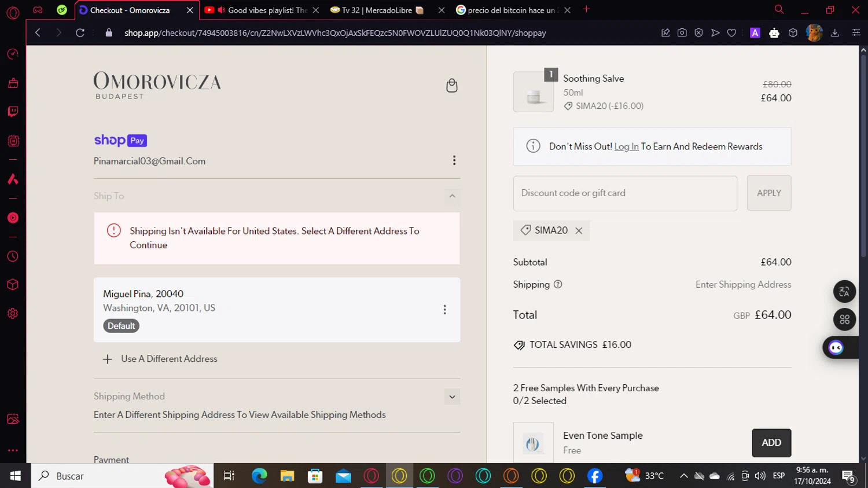
Task: Switch to precio del bitcoin tab
Action: tap(509, 10)
